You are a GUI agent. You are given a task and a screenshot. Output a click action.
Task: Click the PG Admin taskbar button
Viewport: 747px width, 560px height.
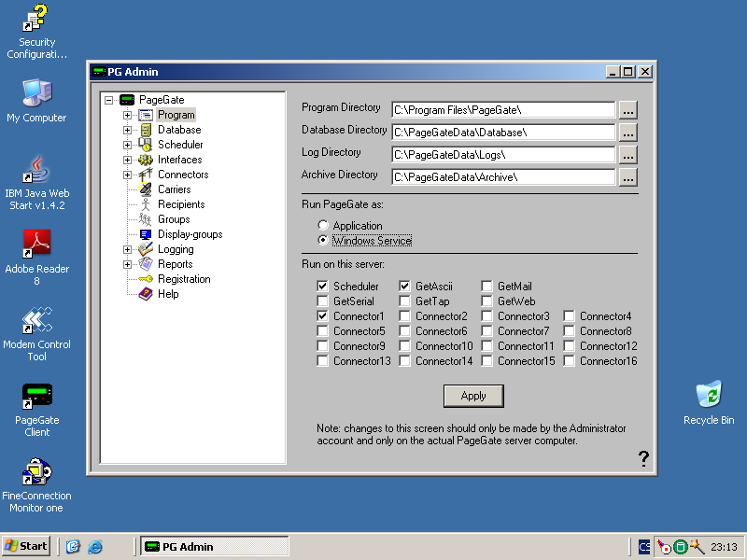pyautogui.click(x=215, y=546)
